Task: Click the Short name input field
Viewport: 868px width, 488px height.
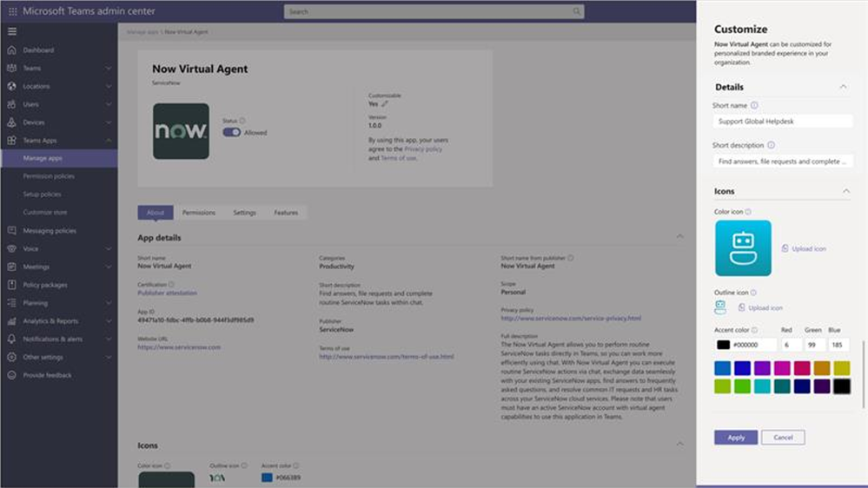Action: (783, 122)
